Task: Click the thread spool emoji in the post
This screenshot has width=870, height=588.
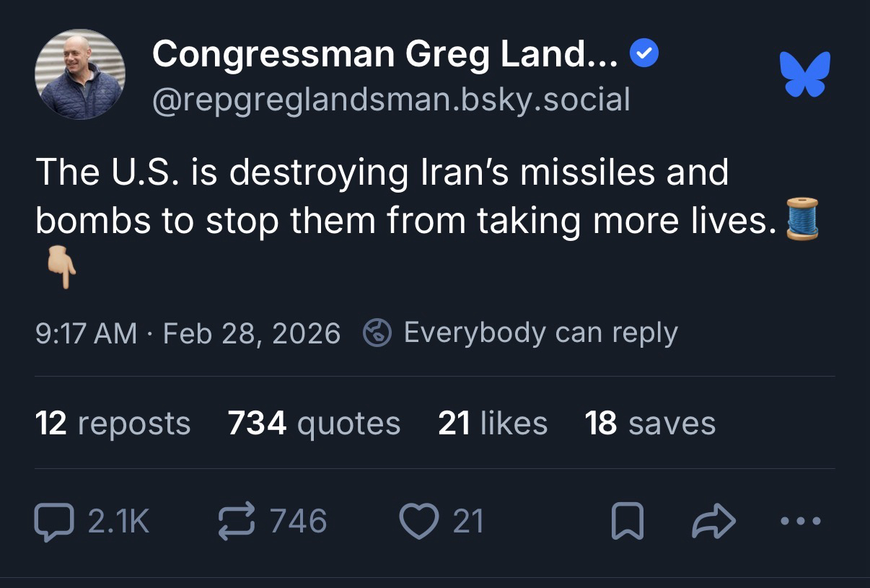Action: pyautogui.click(x=803, y=219)
